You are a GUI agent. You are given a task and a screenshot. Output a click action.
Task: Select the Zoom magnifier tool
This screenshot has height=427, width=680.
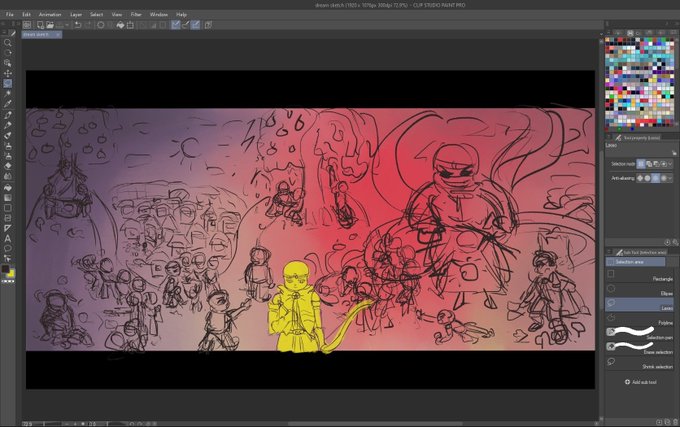click(7, 42)
